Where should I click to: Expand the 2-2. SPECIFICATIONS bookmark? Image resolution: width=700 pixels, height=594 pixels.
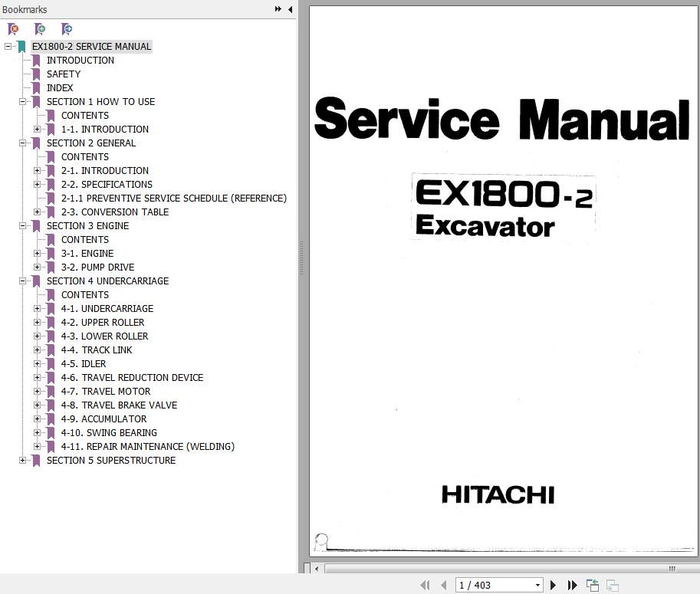pos(38,185)
